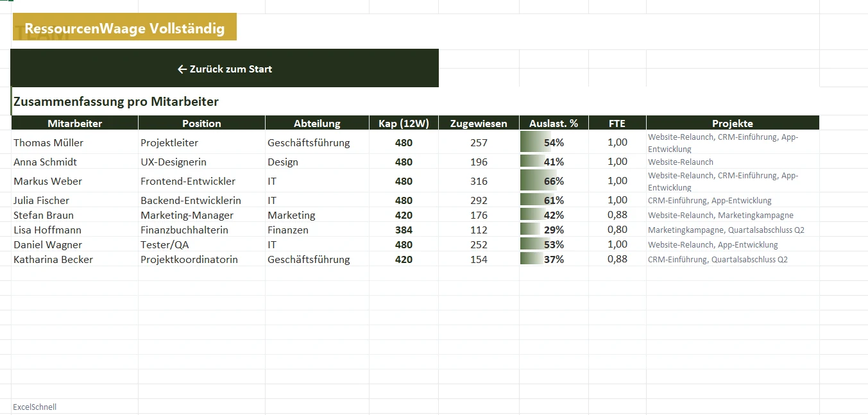The height and width of the screenshot is (415, 868).
Task: Click the 'Projektleiter' position cell
Action: (x=202, y=142)
